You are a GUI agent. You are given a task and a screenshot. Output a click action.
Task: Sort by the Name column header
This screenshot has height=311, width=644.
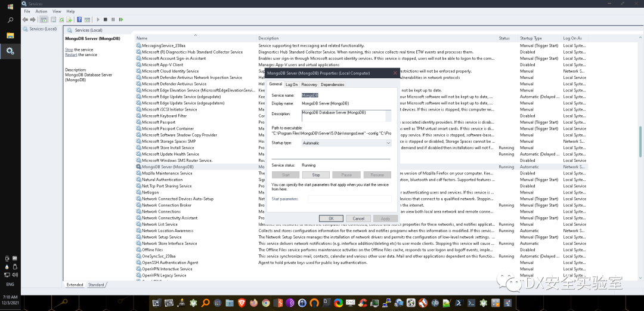(x=195, y=38)
